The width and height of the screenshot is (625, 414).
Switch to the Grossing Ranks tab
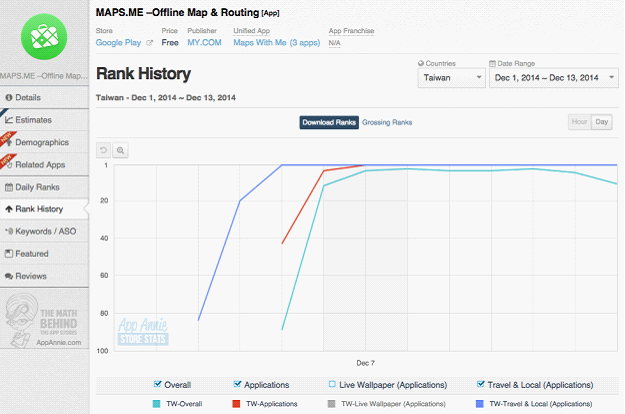pyautogui.click(x=387, y=122)
